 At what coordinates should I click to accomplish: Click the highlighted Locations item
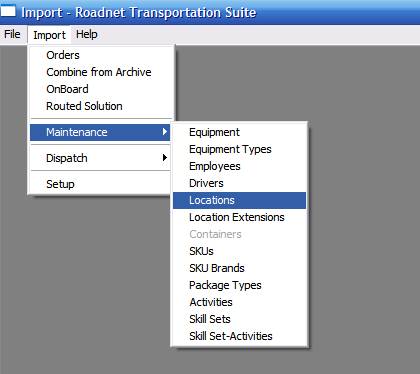tap(239, 200)
